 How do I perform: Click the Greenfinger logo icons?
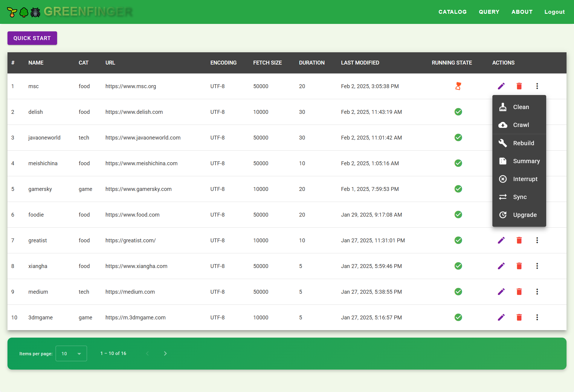click(24, 12)
